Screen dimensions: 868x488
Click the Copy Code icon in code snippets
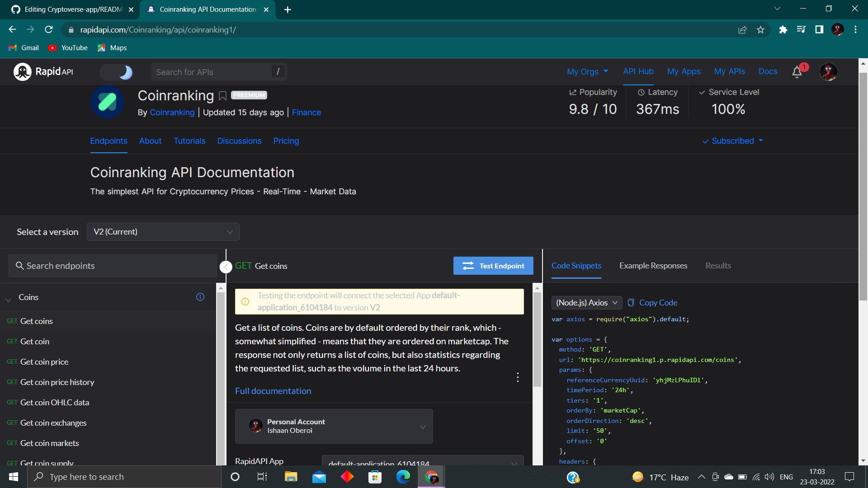(x=632, y=303)
